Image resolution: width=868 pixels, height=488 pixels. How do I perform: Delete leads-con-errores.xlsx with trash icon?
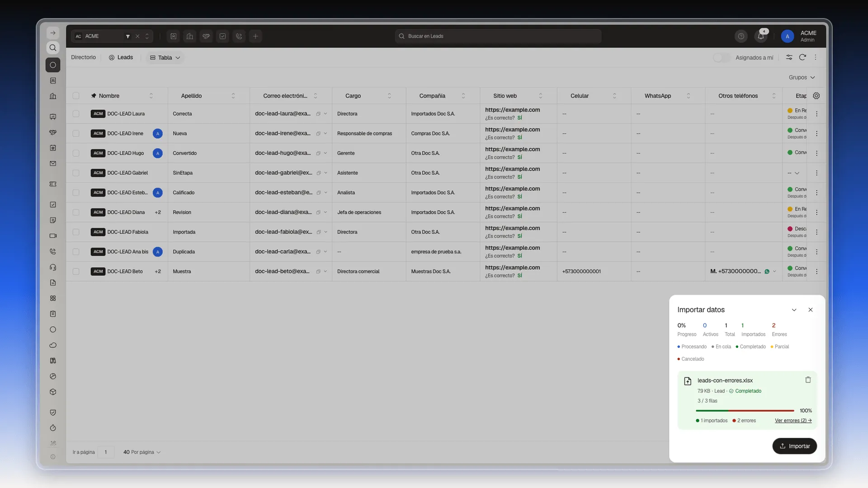point(808,380)
